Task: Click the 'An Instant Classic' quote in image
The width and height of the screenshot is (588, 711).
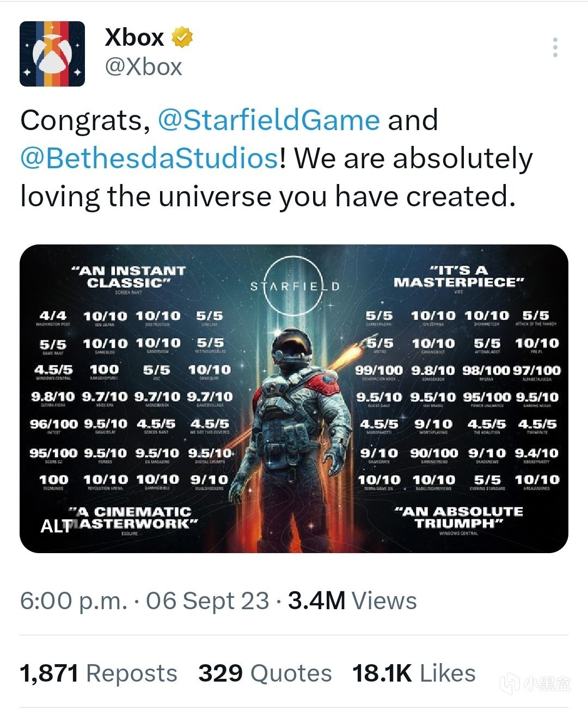Action: (x=128, y=277)
